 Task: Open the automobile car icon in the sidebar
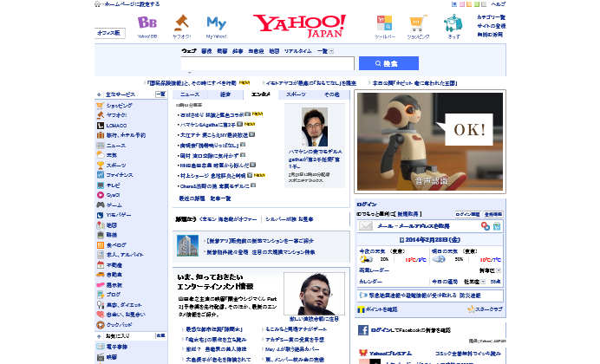(x=101, y=275)
